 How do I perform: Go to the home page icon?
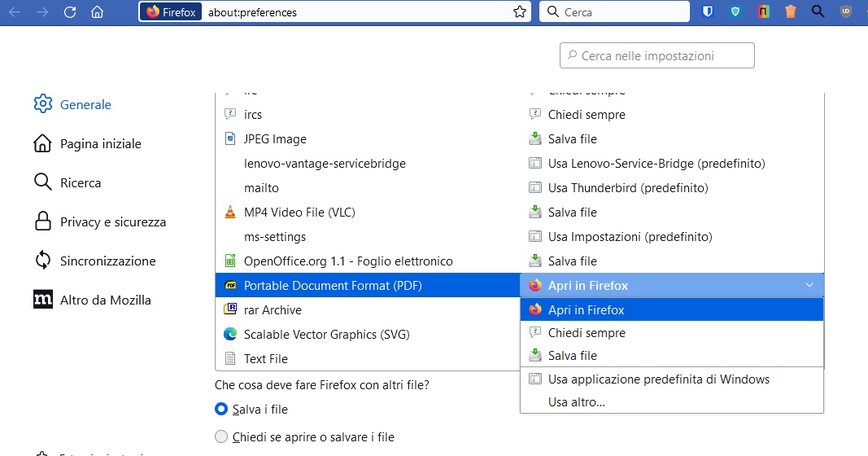click(97, 12)
